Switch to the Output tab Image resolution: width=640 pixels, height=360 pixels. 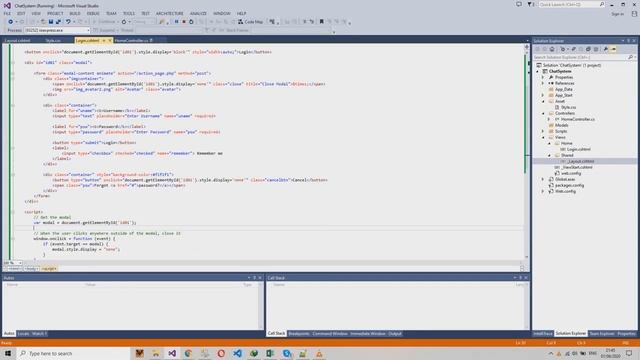[x=395, y=334]
